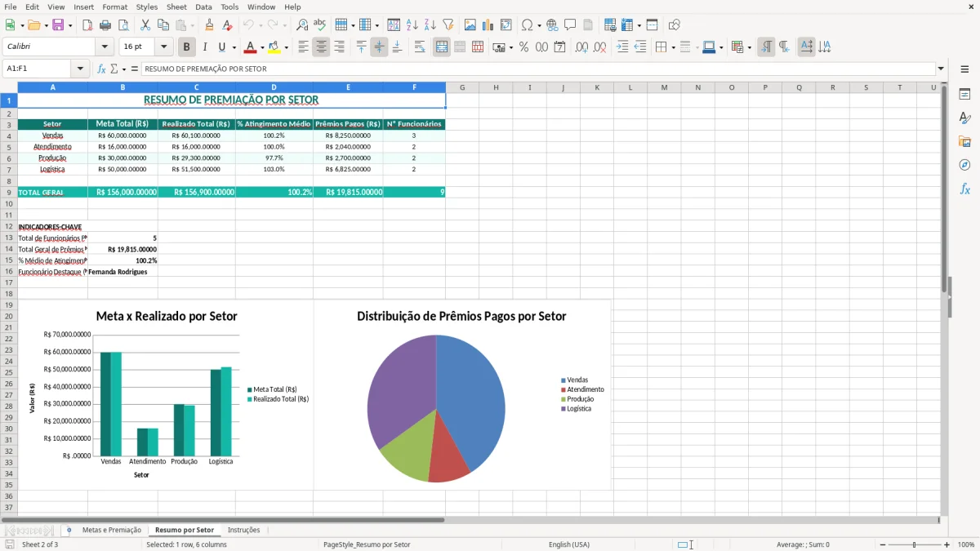Image resolution: width=980 pixels, height=551 pixels.
Task: Toggle Center Vertically alignment
Action: [x=379, y=47]
